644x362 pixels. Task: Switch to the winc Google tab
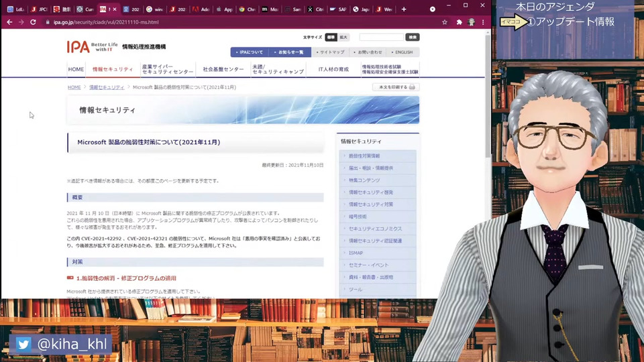coord(155,9)
